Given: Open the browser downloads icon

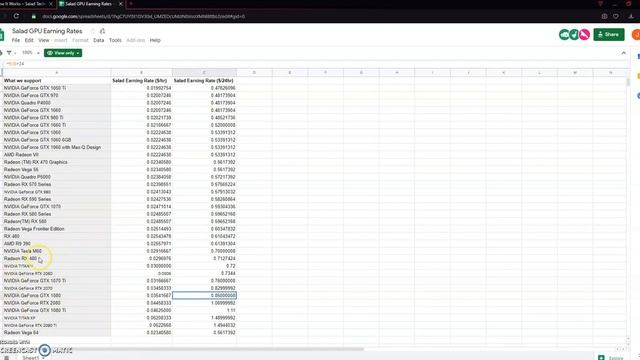Looking at the screenshot, I should [631, 16].
